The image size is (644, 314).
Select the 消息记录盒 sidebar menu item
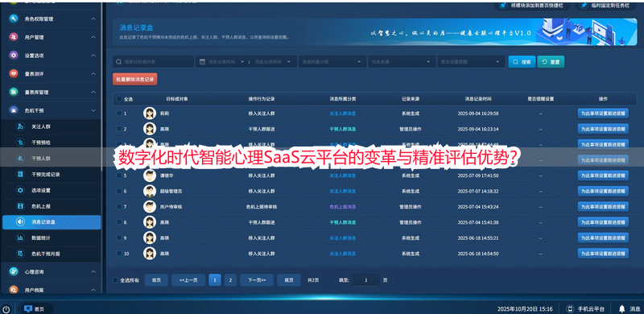click(52, 222)
